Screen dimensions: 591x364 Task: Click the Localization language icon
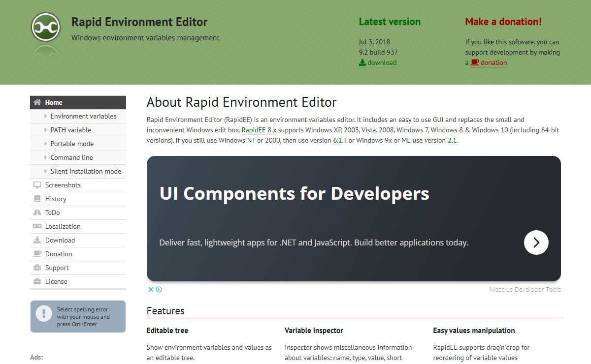tap(37, 226)
